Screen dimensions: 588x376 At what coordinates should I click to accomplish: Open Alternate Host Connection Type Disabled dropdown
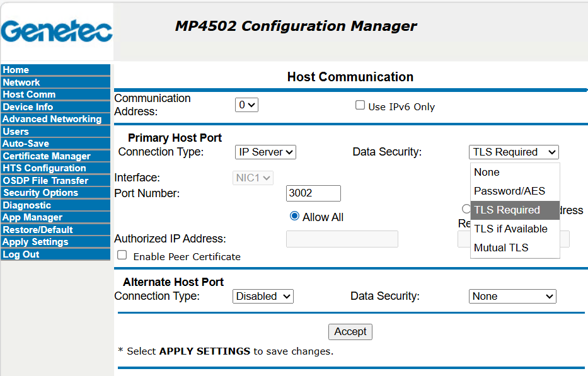263,296
